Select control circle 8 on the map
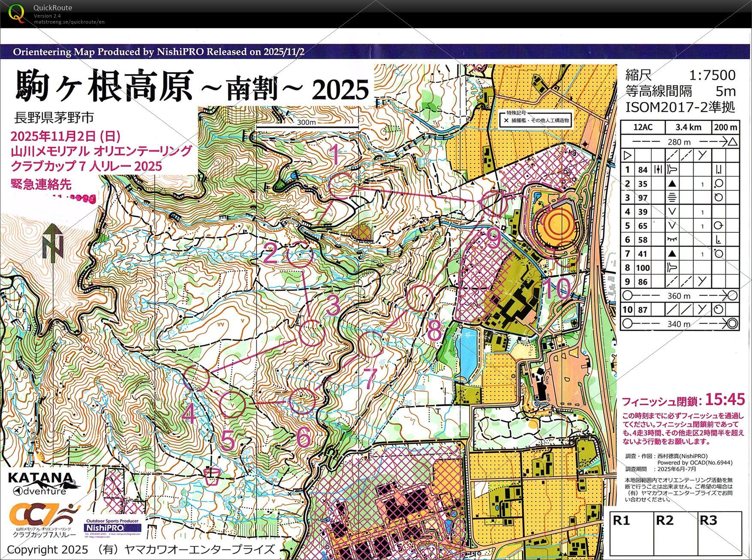752x560 pixels. tap(419, 297)
